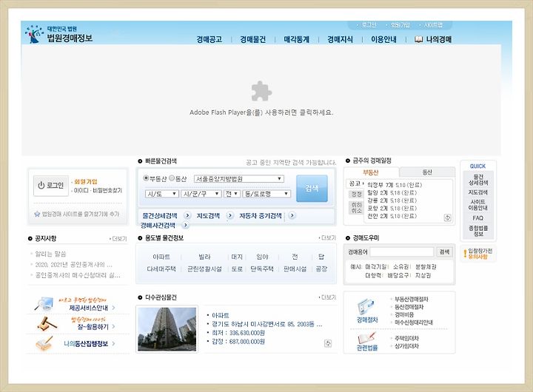Screen dimensions: 533x392
Task: Open the 경매지식 menu
Action: click(340, 39)
